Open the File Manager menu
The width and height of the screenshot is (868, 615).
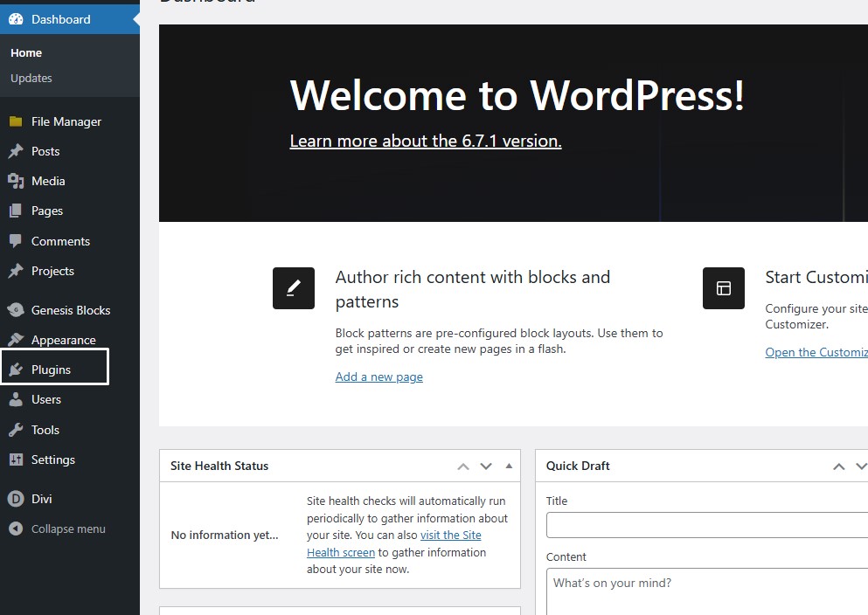[70, 121]
